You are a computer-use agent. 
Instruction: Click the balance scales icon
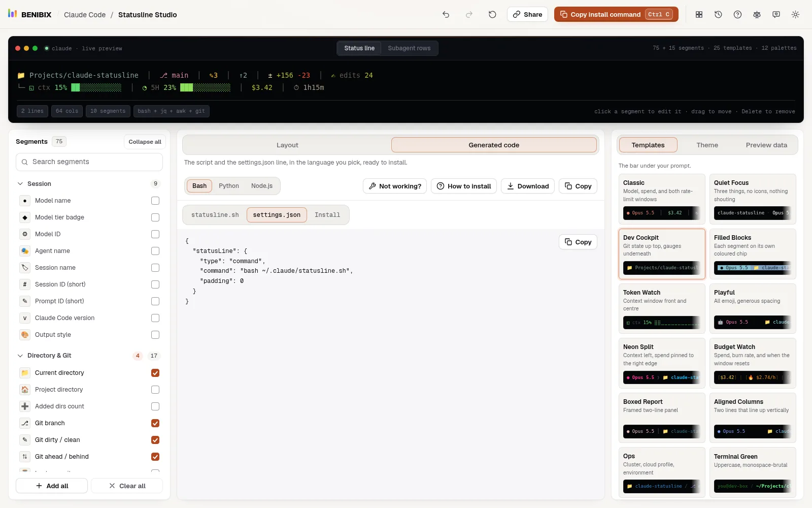(x=757, y=15)
